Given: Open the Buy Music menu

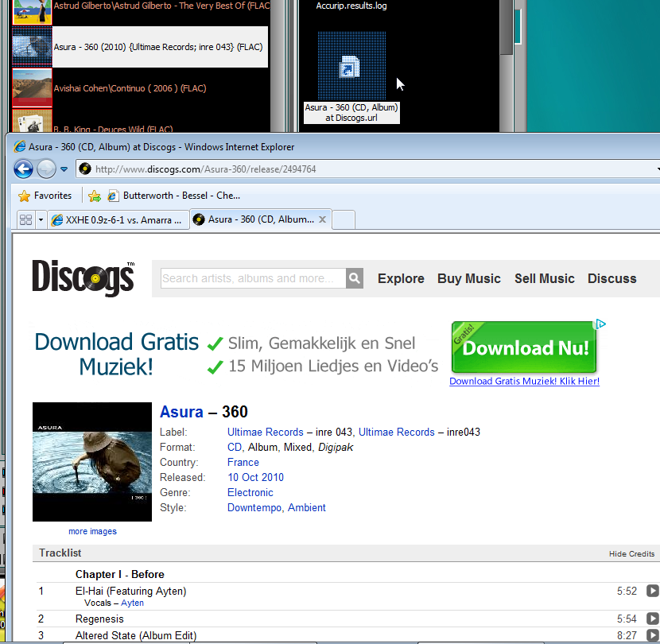Looking at the screenshot, I should pos(469,278).
